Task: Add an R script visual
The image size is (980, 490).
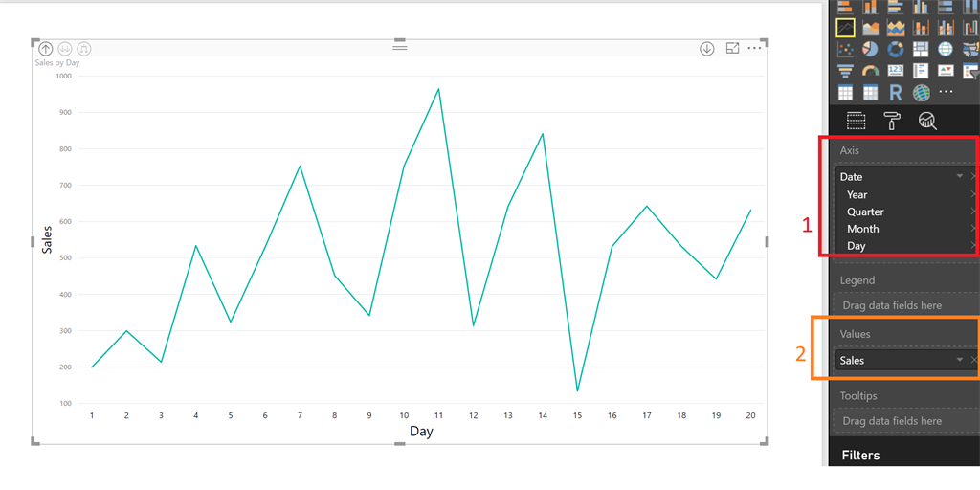Action: (896, 93)
